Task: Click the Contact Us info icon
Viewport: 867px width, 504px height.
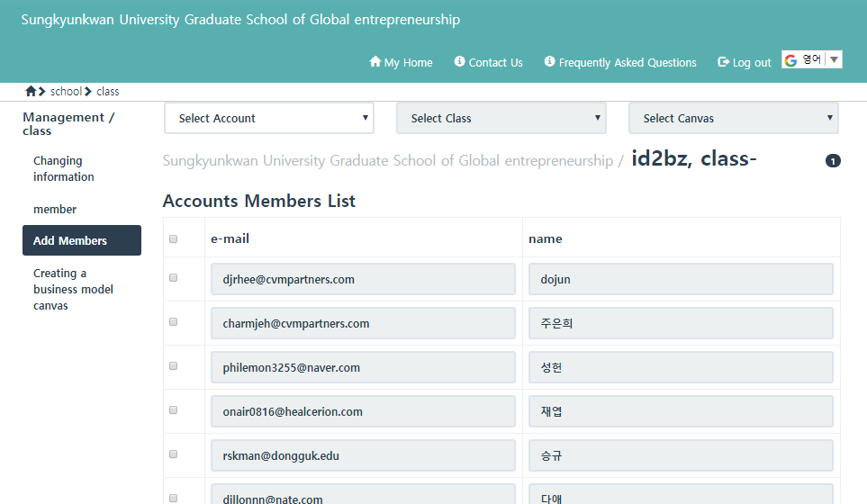Action: [x=459, y=61]
